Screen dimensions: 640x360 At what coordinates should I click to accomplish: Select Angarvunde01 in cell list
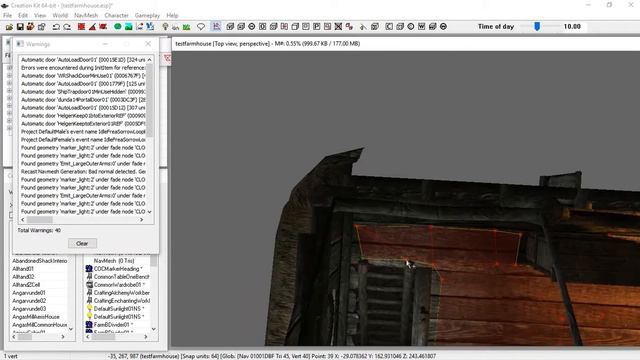click(29, 293)
